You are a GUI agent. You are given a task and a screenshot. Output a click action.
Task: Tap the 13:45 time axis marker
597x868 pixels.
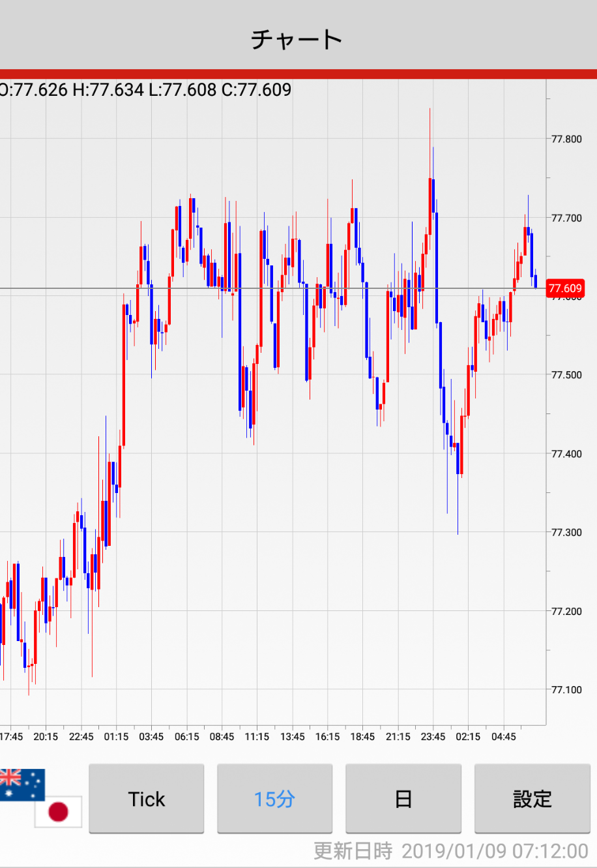click(292, 736)
